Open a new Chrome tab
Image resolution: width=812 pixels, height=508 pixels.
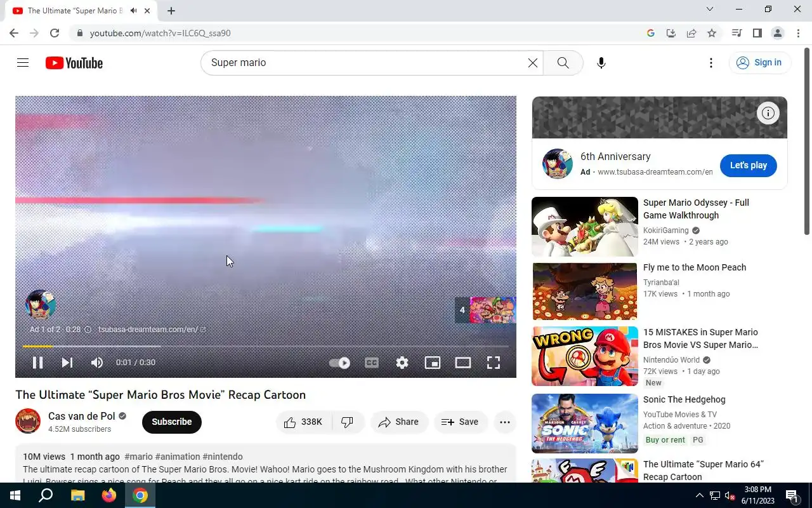[171, 11]
